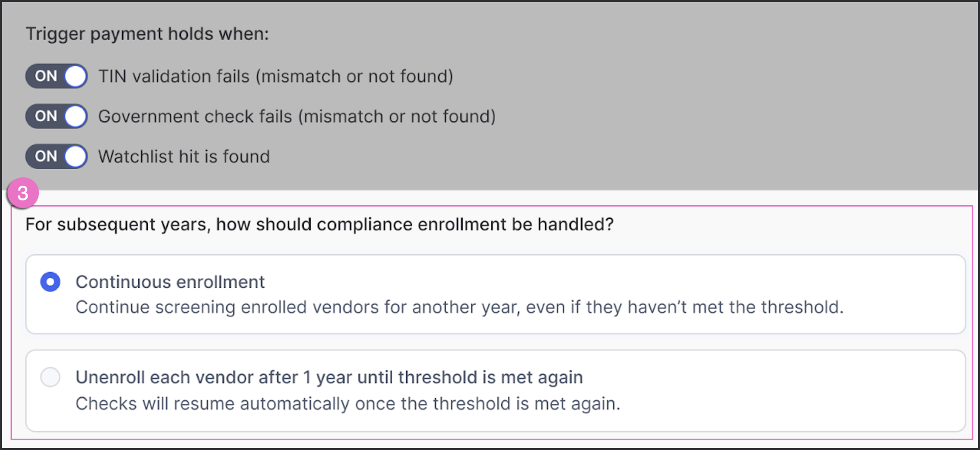The height and width of the screenshot is (450, 980).
Task: Click the 'Unenroll each vendor after 1 year' title
Action: pyautogui.click(x=329, y=377)
